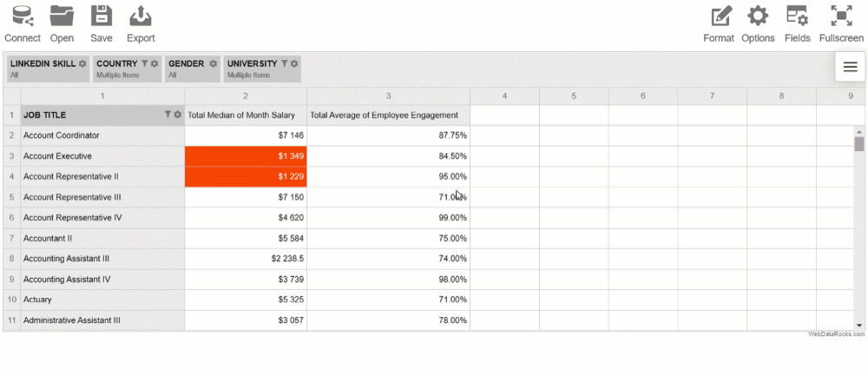868x376 pixels.
Task: Click the vertical scrollbar down arrow
Action: click(859, 325)
